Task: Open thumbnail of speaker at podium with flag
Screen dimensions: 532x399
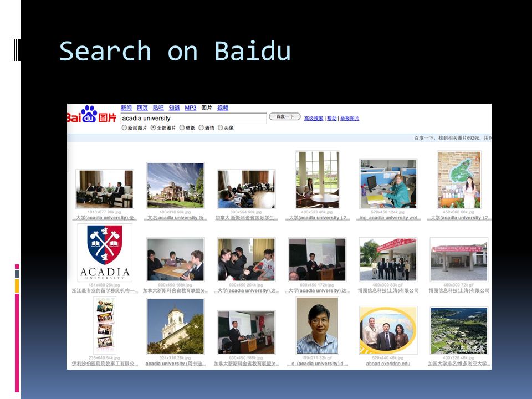Action: pos(246,332)
